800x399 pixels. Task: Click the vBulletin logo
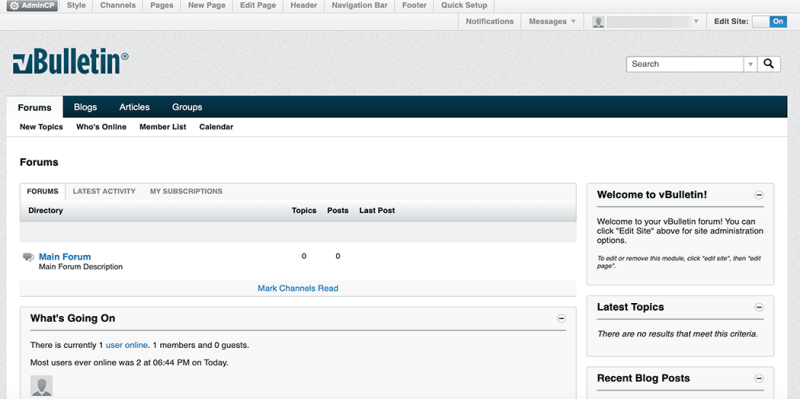coord(70,62)
